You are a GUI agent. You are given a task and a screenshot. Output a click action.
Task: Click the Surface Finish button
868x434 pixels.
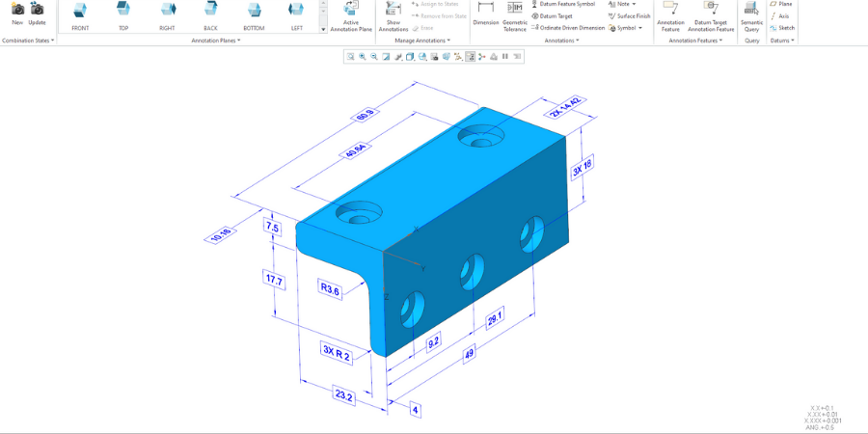coord(630,16)
